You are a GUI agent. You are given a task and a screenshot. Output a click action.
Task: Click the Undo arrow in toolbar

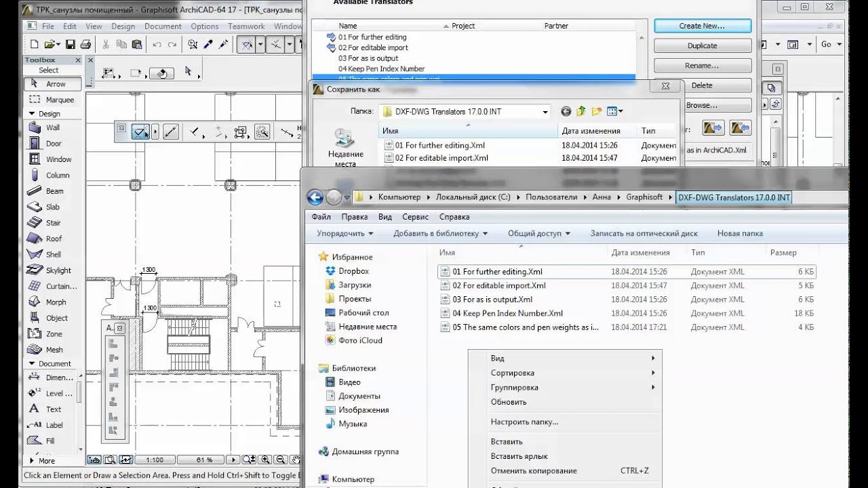coord(157,45)
